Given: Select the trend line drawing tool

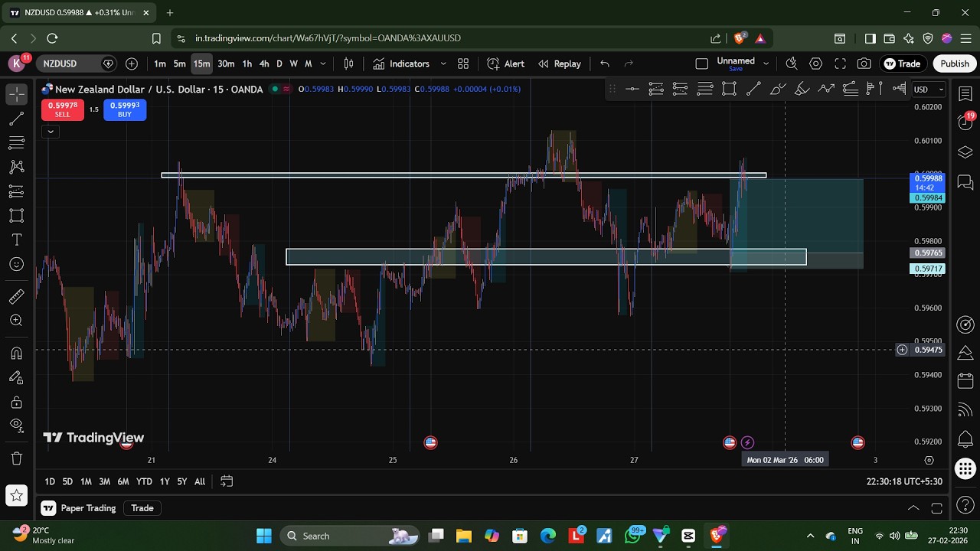Looking at the screenshot, I should (16, 119).
